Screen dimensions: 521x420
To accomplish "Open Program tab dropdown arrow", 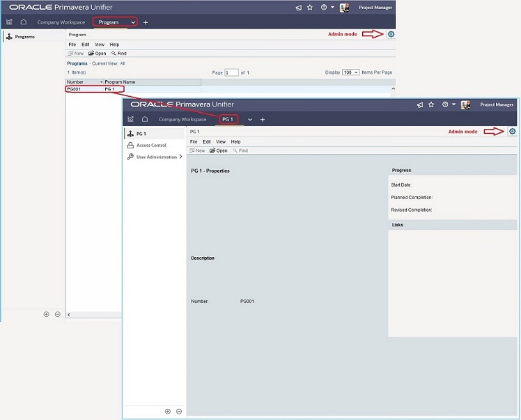I will (133, 22).
